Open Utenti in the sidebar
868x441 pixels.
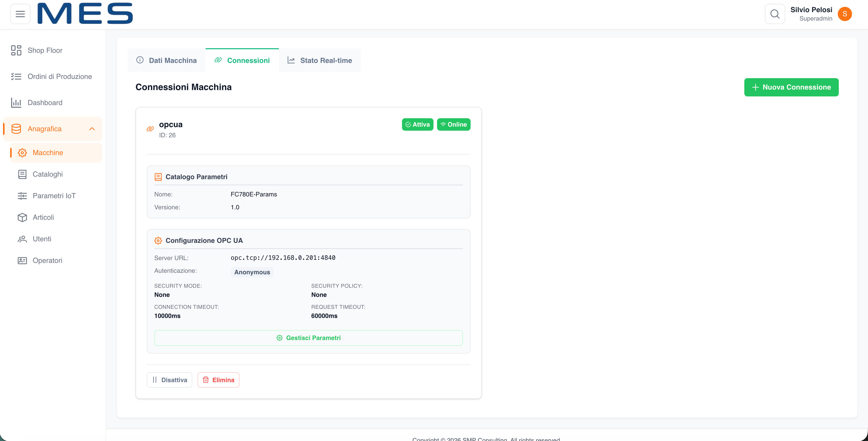pos(56,239)
